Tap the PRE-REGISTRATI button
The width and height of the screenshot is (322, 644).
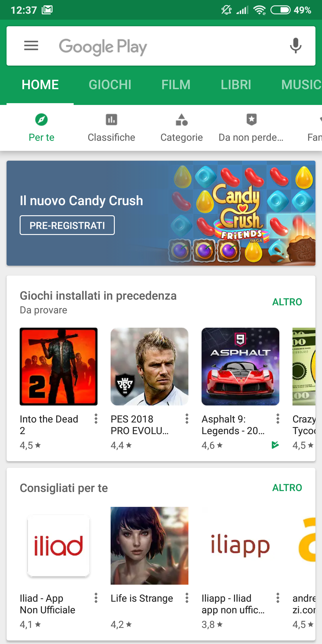point(67,225)
